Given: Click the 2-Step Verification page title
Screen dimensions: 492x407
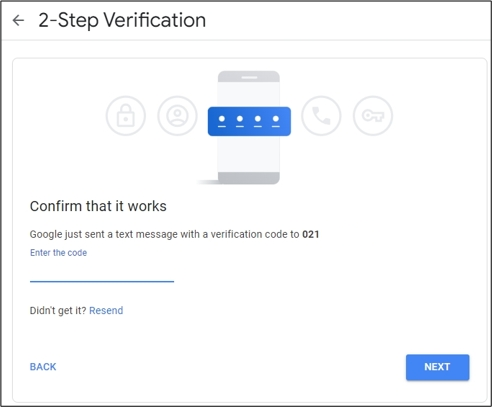Looking at the screenshot, I should [122, 20].
